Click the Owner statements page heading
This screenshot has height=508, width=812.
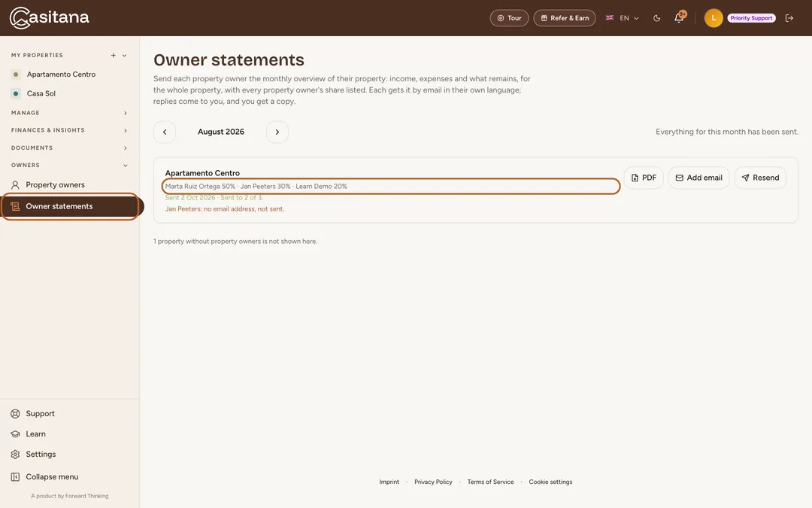point(229,59)
